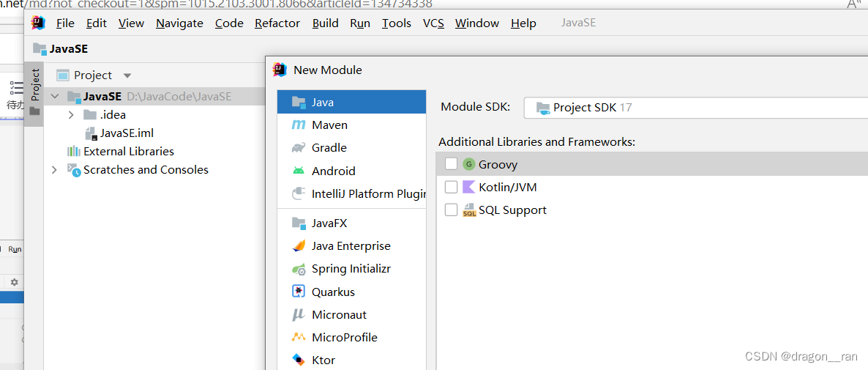Viewport: 868px width, 370px height.
Task: Open the Project view dropdown arrow
Action: pos(127,75)
